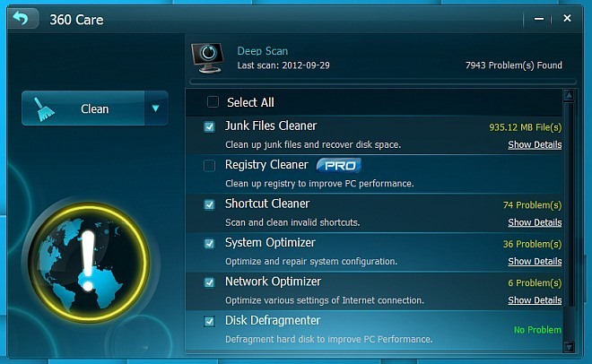This screenshot has height=364, width=592.
Task: Enable the Registry Cleaner checkbox
Action: click(x=209, y=166)
